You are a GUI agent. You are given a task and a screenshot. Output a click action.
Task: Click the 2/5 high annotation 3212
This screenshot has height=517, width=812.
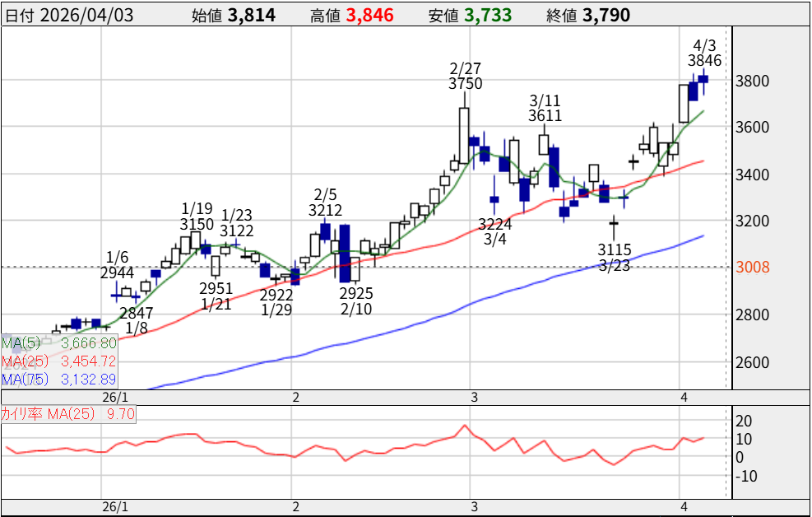325,209
